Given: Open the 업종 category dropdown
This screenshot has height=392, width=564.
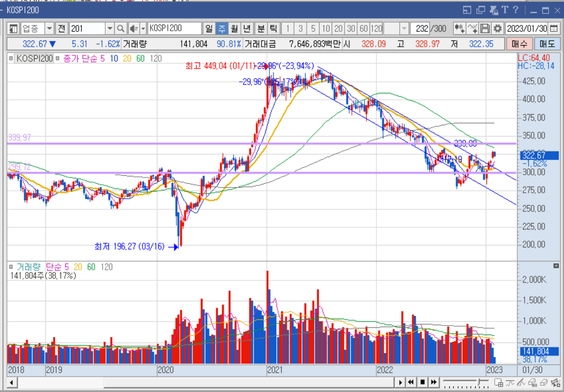Looking at the screenshot, I should [49, 28].
